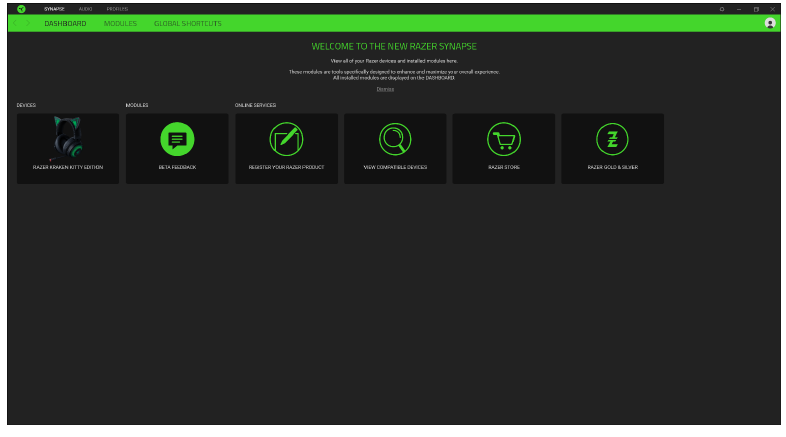Viewport: 786px width, 437px height.
Task: Open the user account avatar icon
Action: click(770, 23)
